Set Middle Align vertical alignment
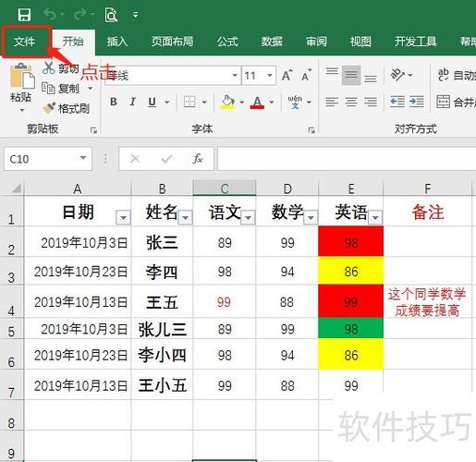The image size is (476, 462). (x=351, y=75)
